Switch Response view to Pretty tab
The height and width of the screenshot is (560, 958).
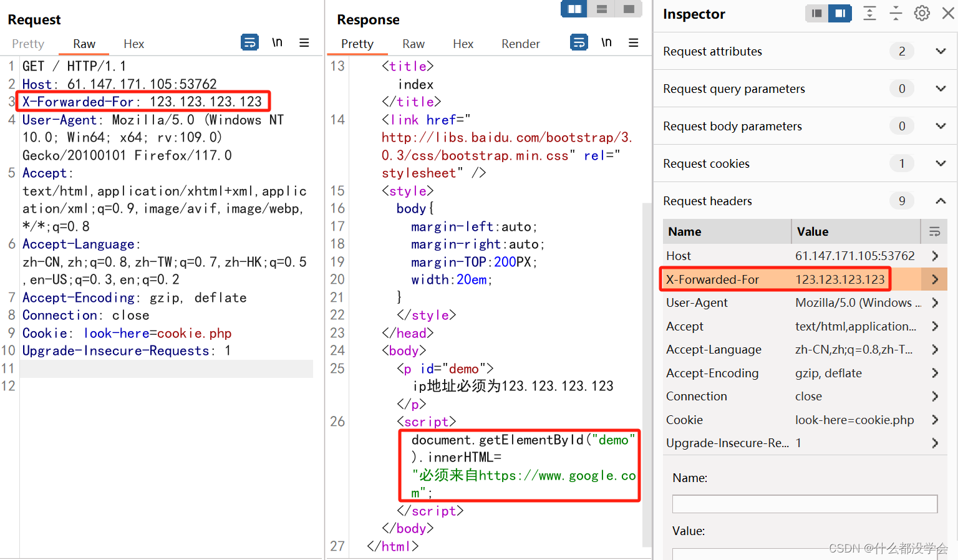[357, 44]
